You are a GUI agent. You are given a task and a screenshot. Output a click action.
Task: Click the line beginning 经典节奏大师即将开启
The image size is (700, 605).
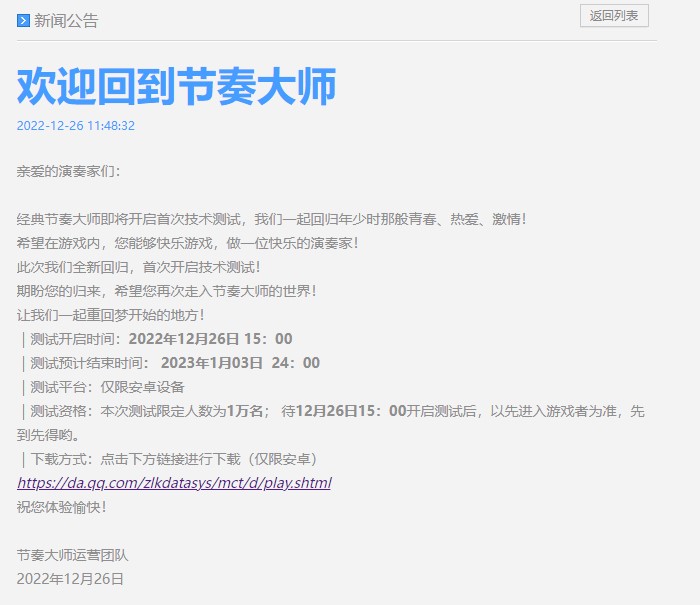(x=271, y=219)
